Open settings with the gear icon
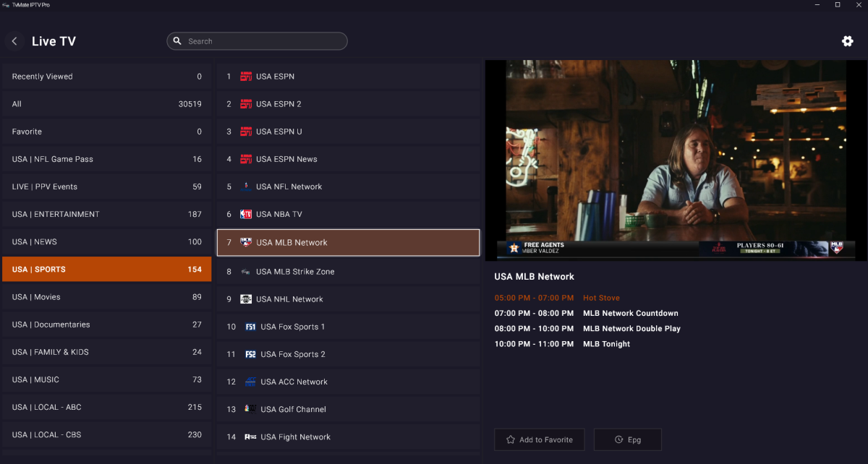868x464 pixels. click(847, 41)
